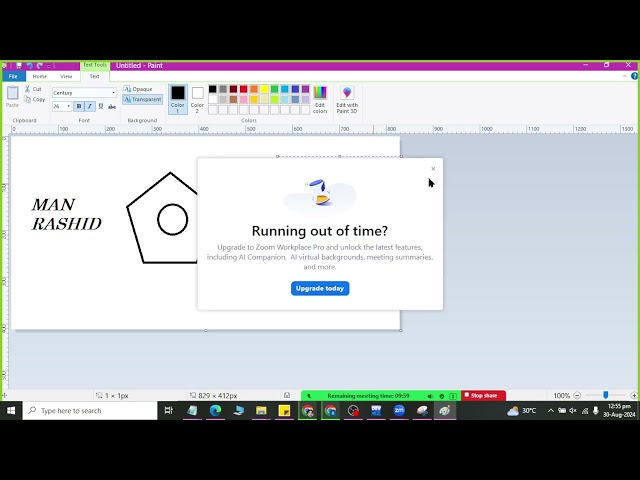Viewport: 640px width, 480px height.
Task: Select Transparent background option
Action: [142, 99]
